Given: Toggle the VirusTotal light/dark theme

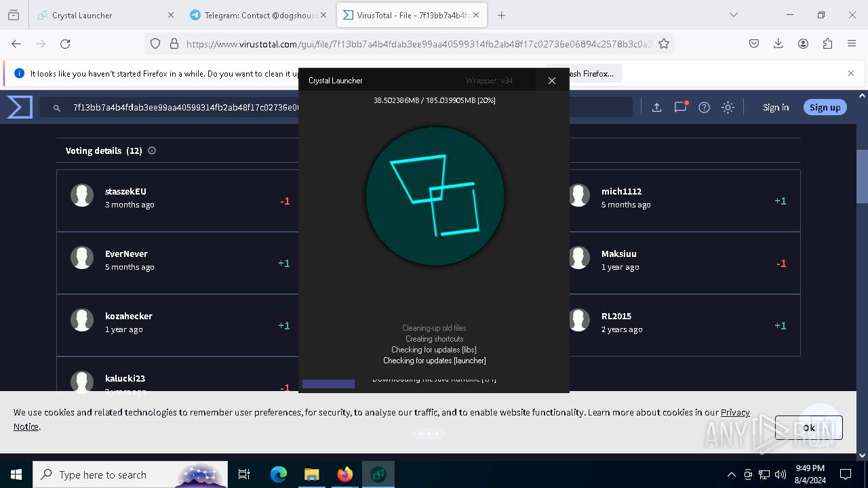Looking at the screenshot, I should coord(728,107).
